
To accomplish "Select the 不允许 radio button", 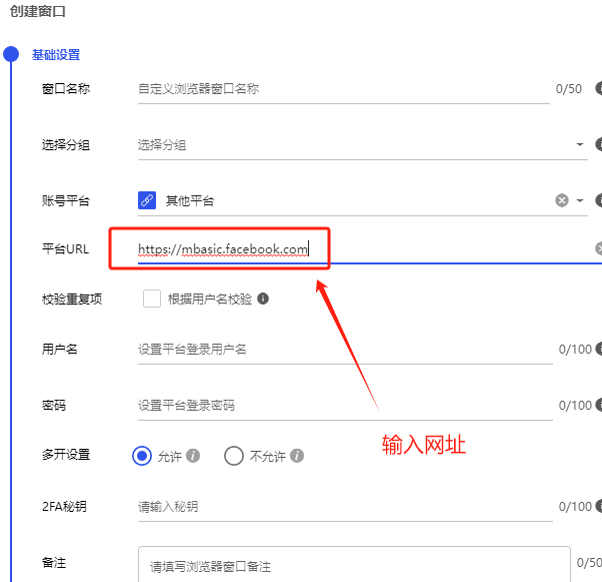I will tap(234, 456).
